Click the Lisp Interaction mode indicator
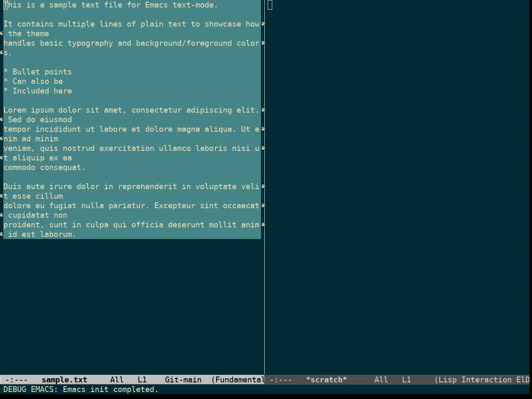This screenshot has height=399, width=532. [473, 379]
